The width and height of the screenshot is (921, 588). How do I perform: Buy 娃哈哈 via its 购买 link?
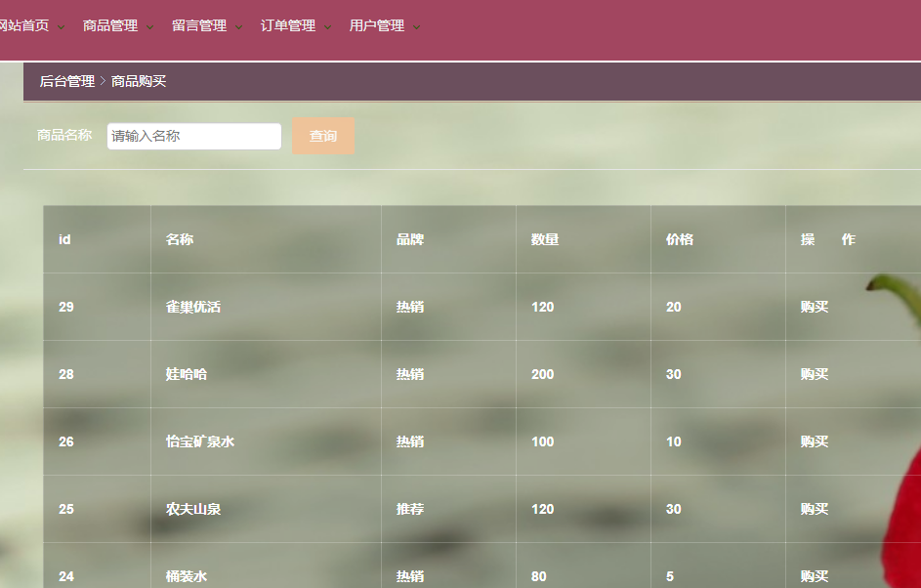pos(815,374)
